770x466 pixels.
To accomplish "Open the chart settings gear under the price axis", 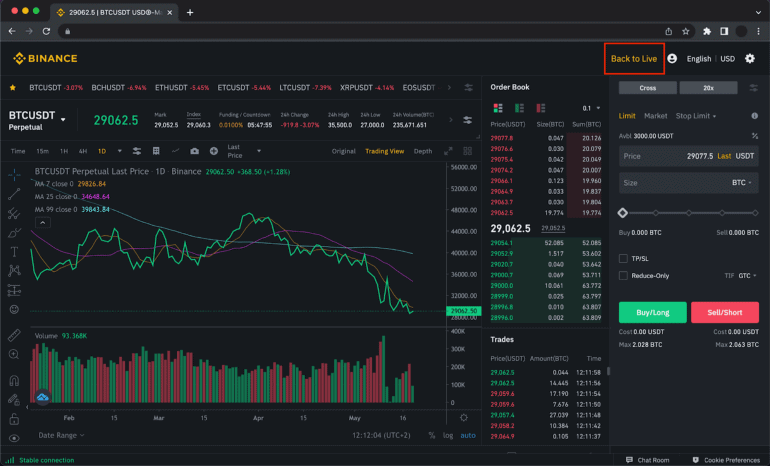I will tap(464, 417).
